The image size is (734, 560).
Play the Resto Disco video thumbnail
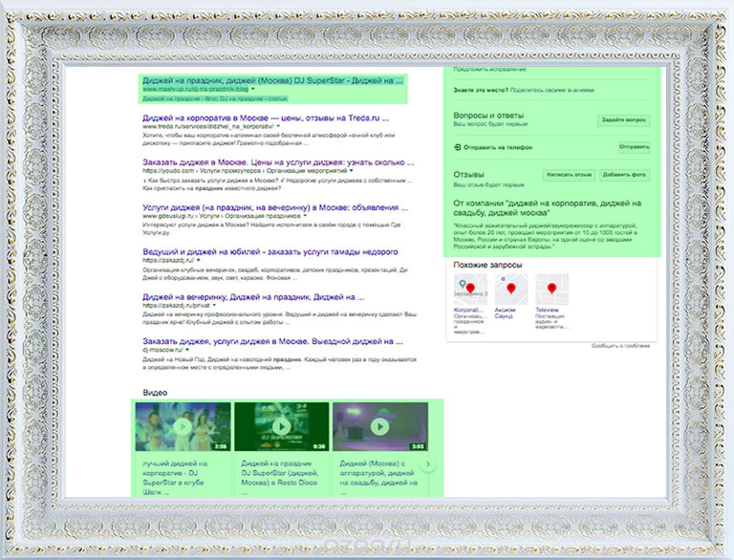[281, 427]
